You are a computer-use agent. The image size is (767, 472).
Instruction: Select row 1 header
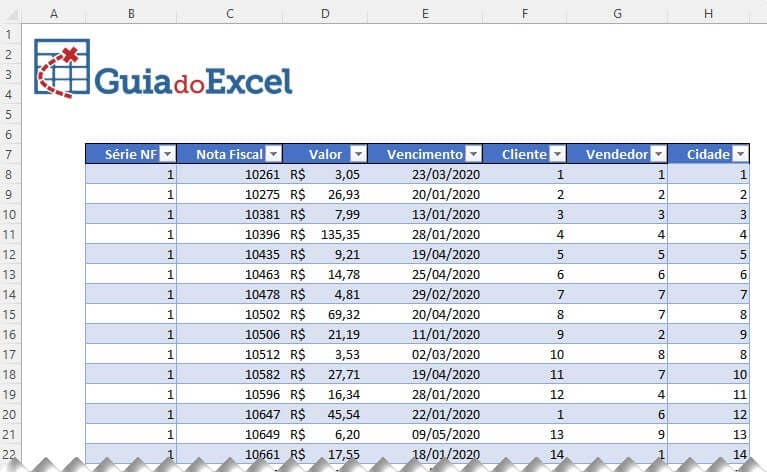[10, 34]
